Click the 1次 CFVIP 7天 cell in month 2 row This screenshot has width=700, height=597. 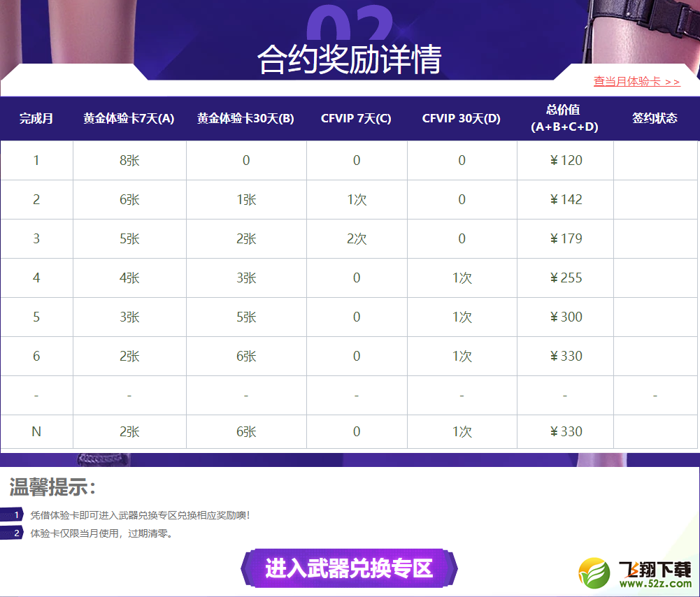coord(357,199)
